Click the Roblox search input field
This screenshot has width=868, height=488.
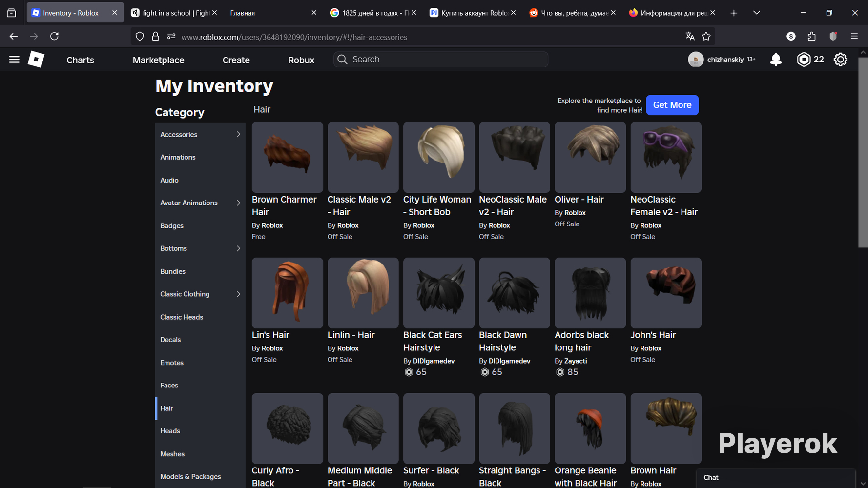tap(441, 60)
